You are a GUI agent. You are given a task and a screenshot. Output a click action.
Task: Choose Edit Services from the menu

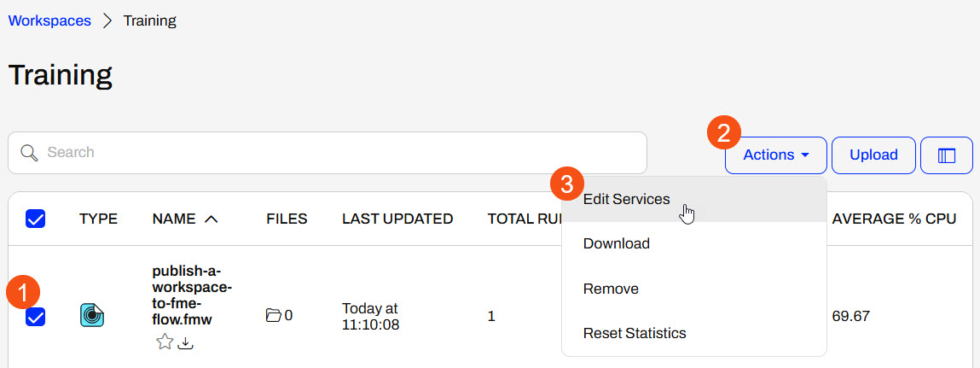626,199
